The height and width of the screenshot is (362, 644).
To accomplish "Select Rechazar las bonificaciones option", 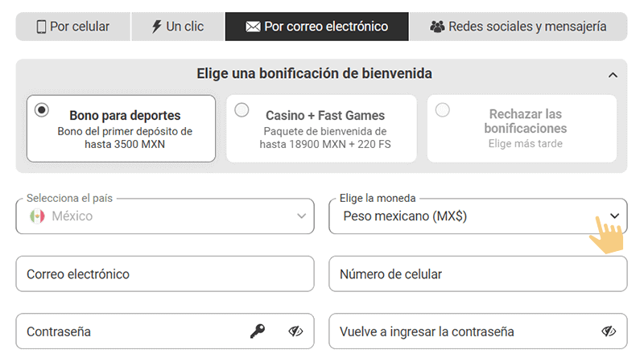I will (x=442, y=110).
